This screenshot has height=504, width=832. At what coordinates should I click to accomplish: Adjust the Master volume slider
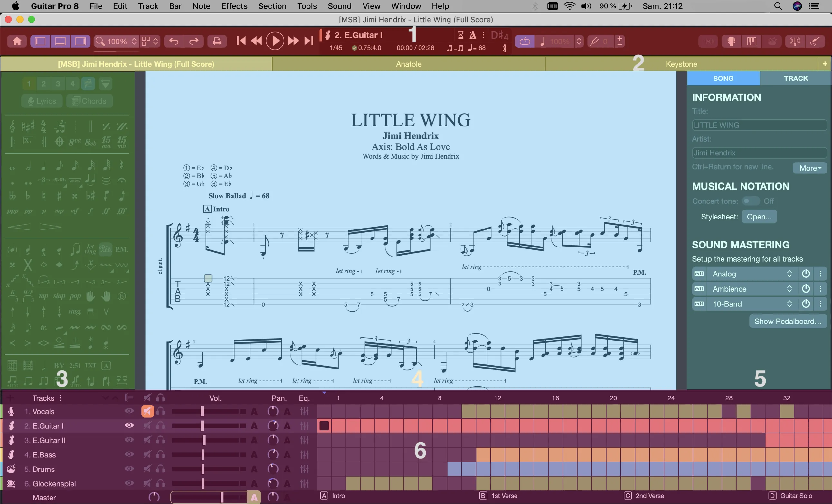pos(209,497)
